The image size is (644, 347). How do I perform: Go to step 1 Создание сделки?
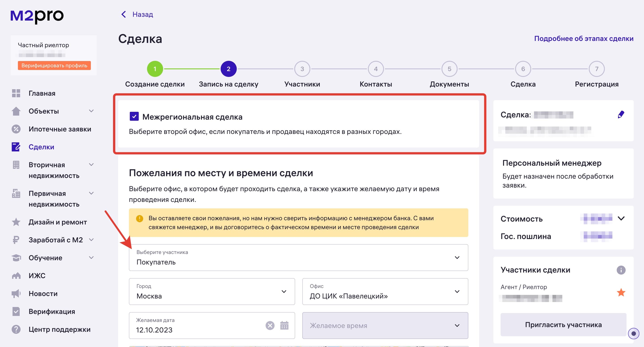pos(155,69)
